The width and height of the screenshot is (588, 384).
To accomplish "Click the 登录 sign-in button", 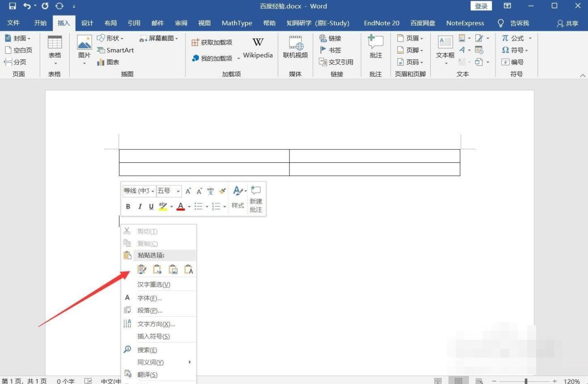I will (481, 6).
